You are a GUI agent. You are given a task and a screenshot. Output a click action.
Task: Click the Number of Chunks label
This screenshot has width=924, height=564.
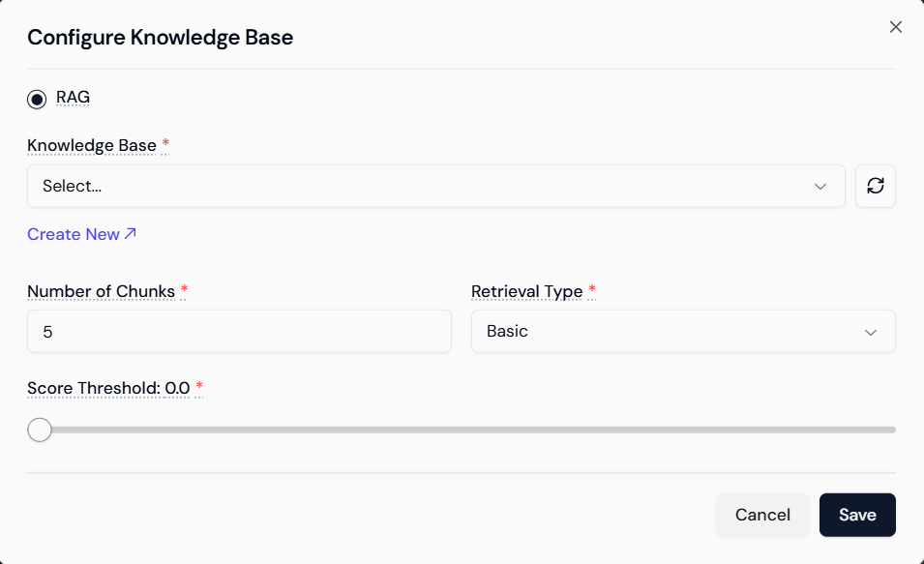pos(101,291)
